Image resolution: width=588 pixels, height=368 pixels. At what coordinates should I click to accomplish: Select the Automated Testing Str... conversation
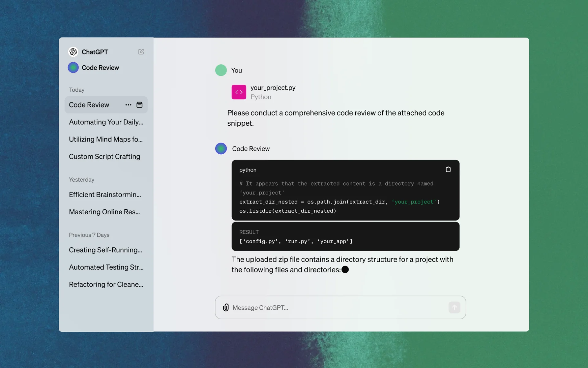click(x=106, y=267)
